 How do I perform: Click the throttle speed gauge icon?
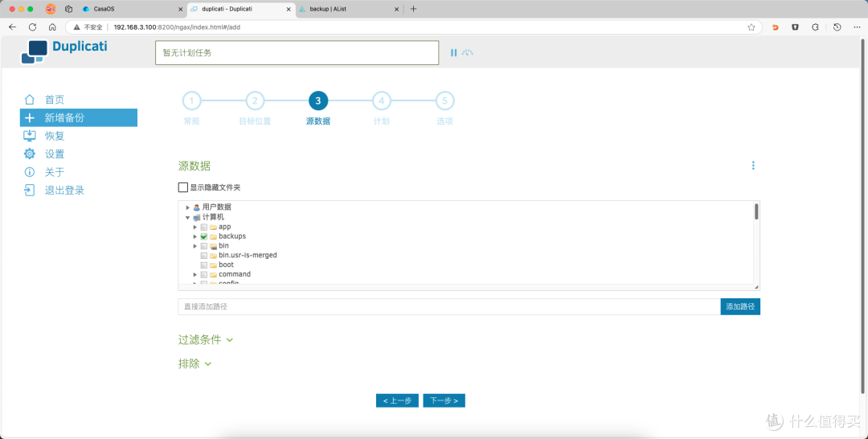click(x=468, y=52)
